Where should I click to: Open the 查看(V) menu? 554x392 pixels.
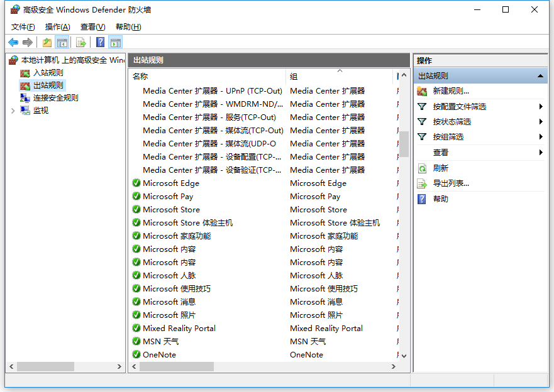tap(93, 27)
